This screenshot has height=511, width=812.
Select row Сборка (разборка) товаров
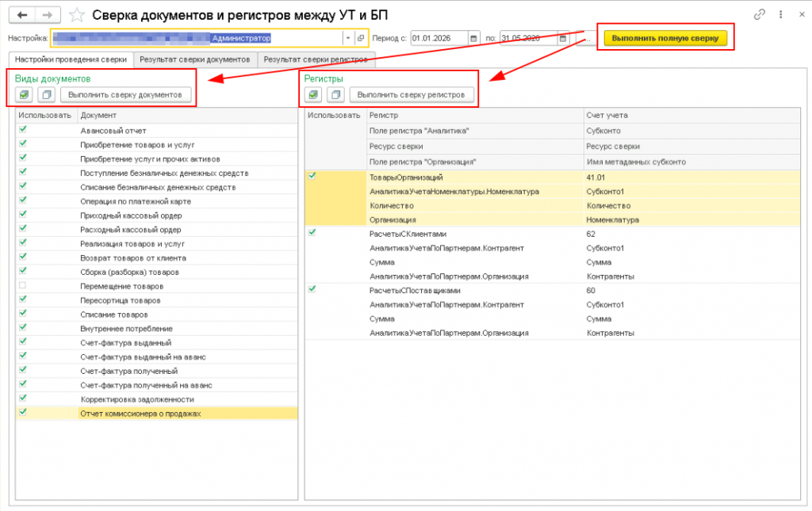[x=156, y=272]
